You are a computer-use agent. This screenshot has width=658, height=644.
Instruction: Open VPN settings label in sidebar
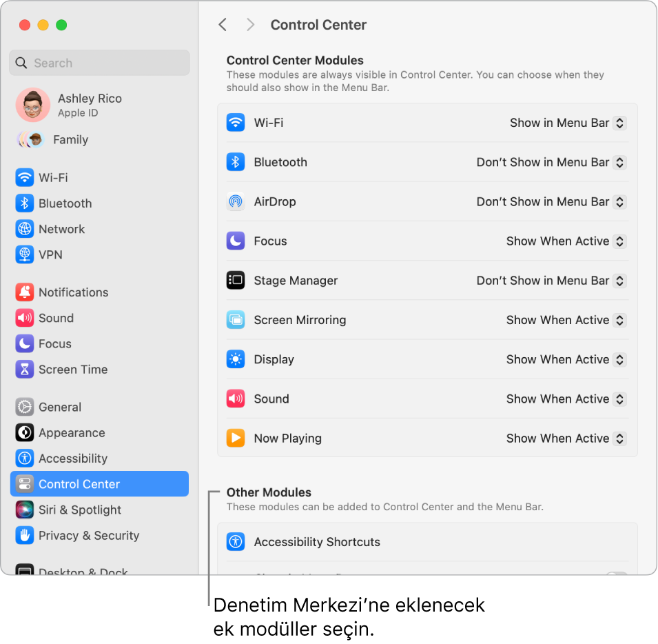[x=50, y=255]
